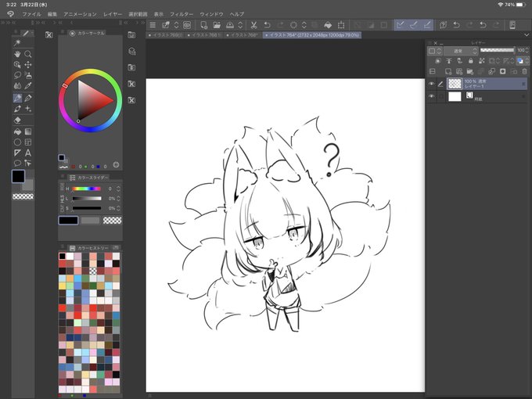532x399 pixels.
Task: Click the layer opacity slider
Action: click(498, 50)
